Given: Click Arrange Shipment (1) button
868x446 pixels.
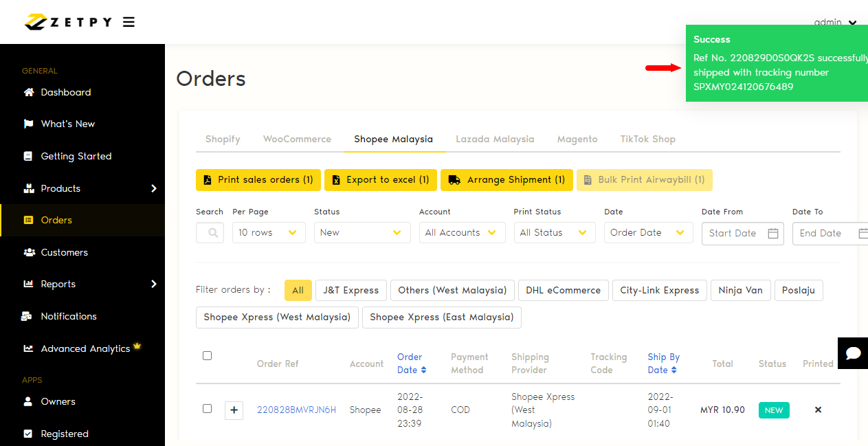Looking at the screenshot, I should (507, 179).
